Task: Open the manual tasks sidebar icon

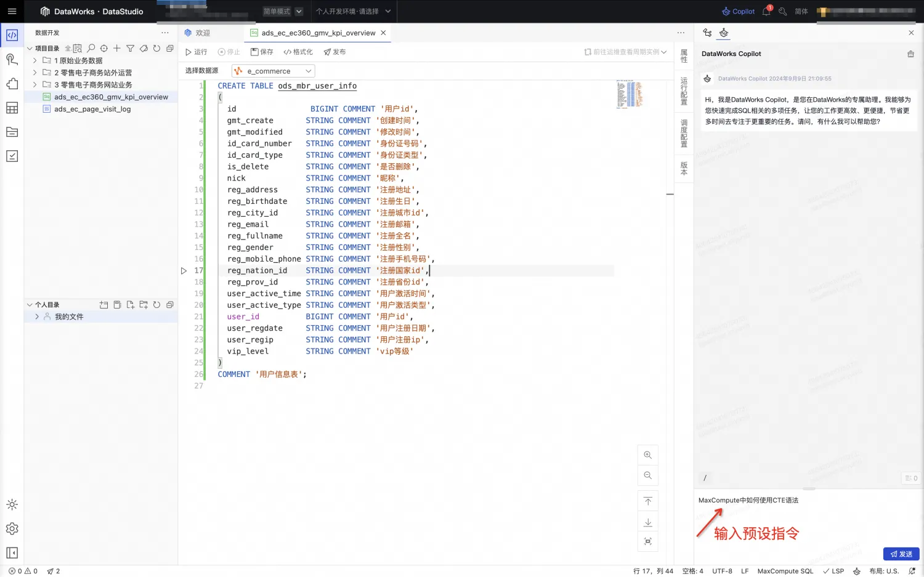Action: 12,59
